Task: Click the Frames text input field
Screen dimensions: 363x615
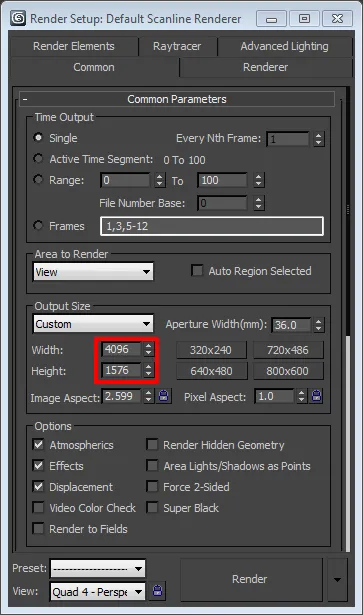Action: click(x=212, y=226)
